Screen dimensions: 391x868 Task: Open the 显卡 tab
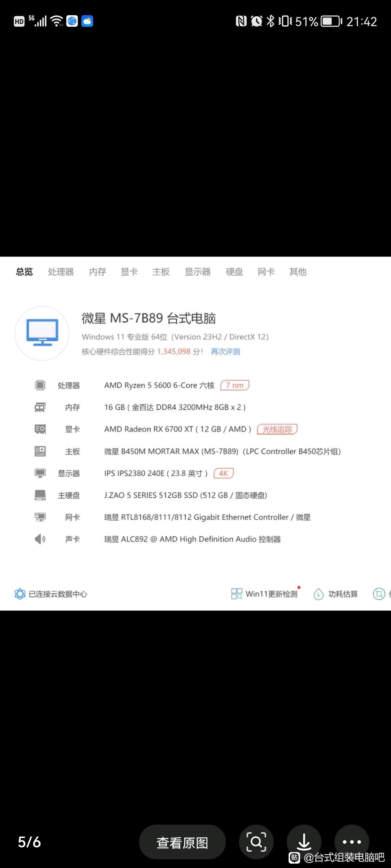129,272
